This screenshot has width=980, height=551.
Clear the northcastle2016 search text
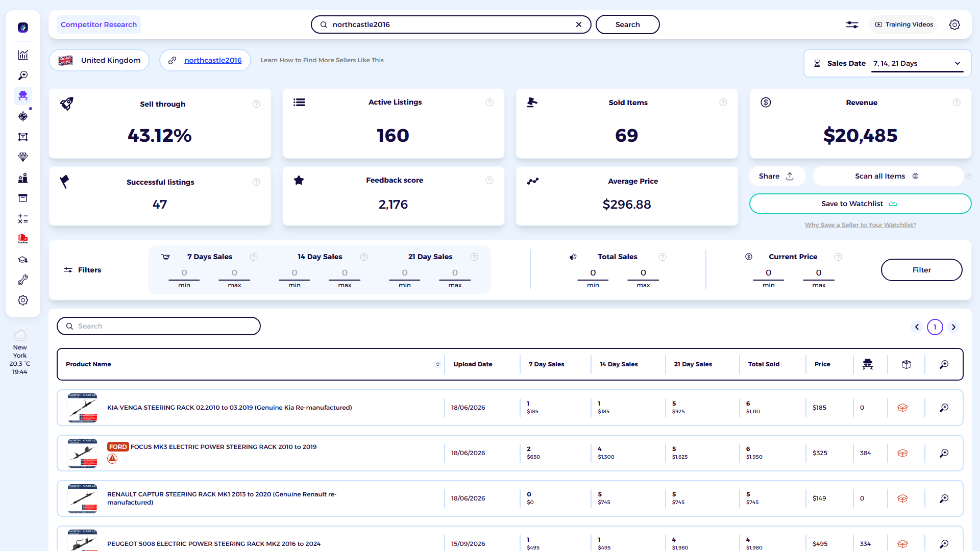(x=579, y=24)
